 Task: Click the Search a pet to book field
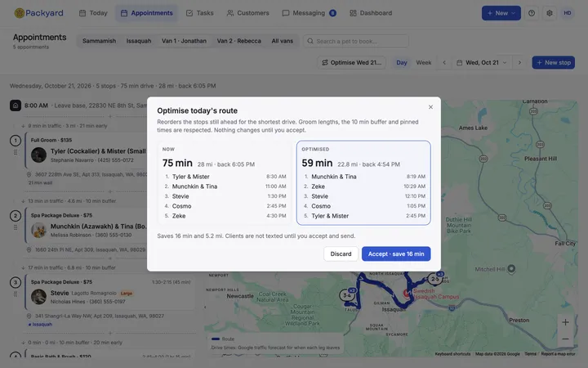tap(356, 41)
